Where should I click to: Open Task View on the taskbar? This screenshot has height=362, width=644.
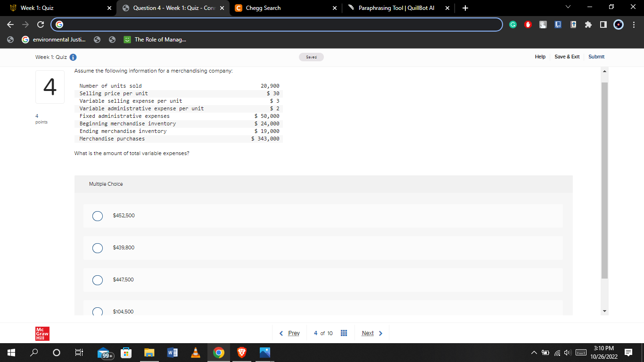coord(78,353)
